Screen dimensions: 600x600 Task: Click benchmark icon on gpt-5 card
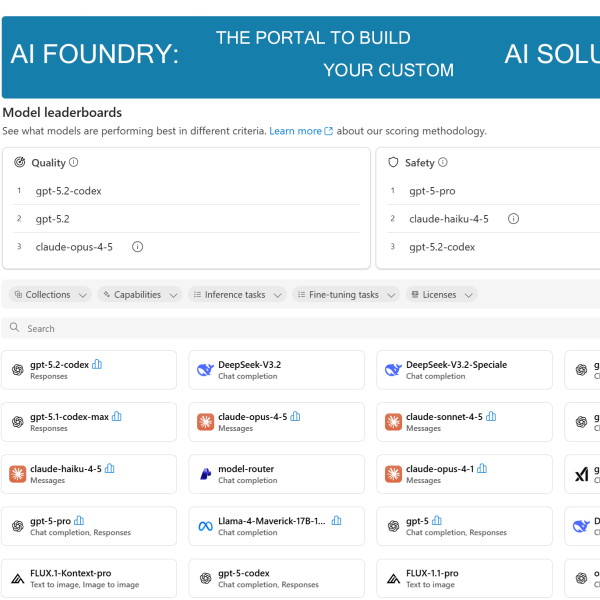(437, 521)
